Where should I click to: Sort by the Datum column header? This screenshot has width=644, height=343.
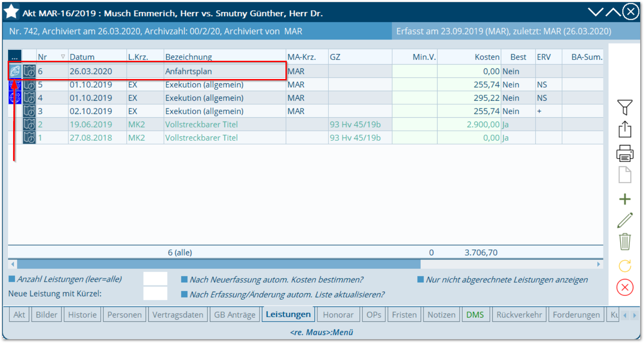tap(97, 57)
